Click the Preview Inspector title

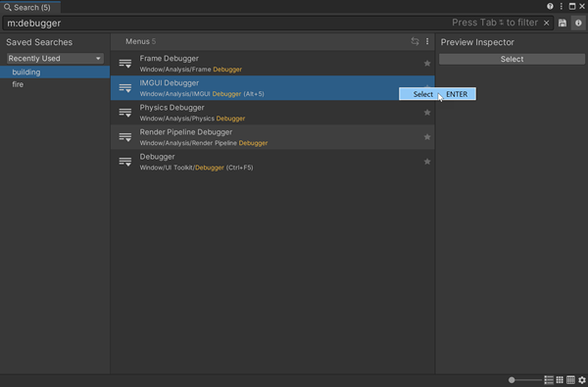point(477,42)
